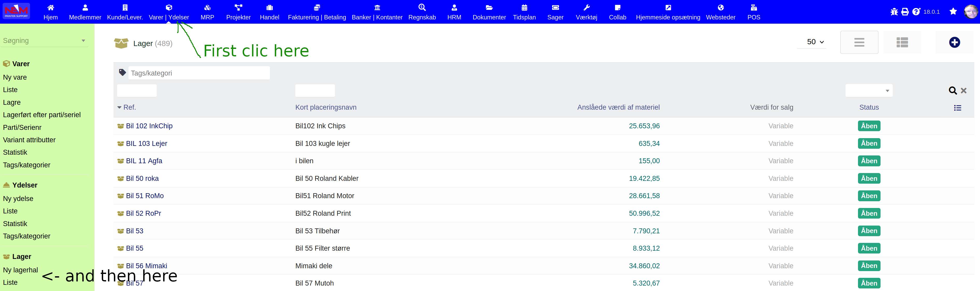Click the printer icon in top bar
The image size is (980, 291).
coord(905,12)
